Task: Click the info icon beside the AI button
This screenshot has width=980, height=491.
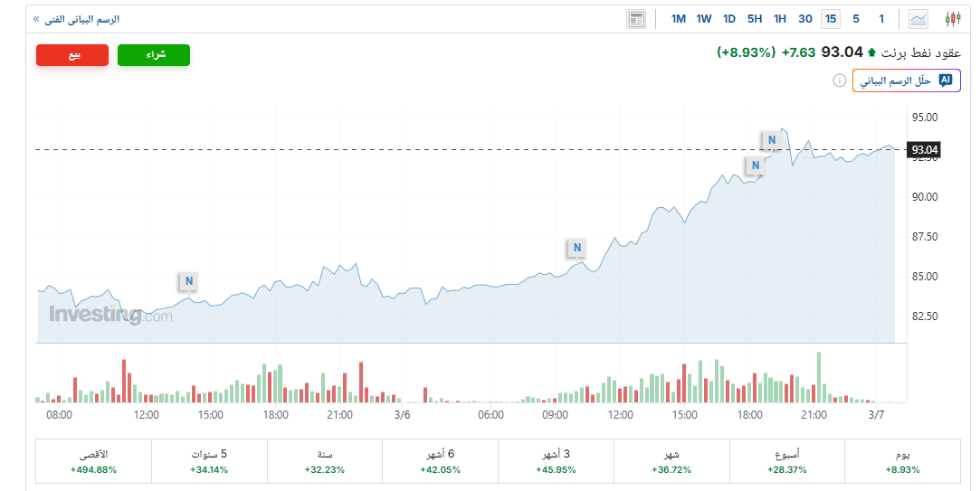Action: click(x=839, y=80)
